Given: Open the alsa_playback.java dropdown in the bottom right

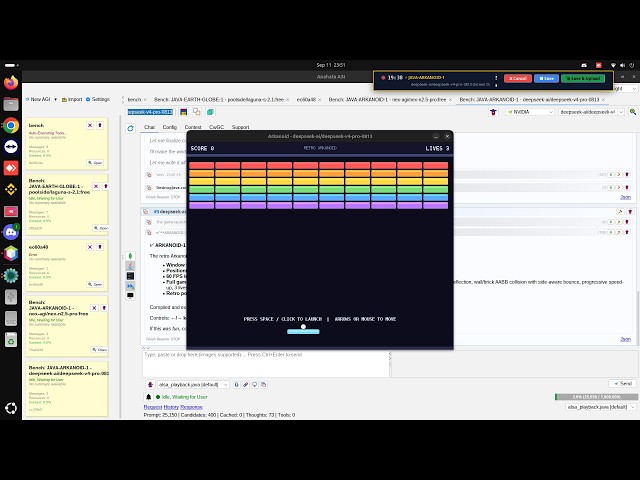Looking at the screenshot, I should [601, 407].
